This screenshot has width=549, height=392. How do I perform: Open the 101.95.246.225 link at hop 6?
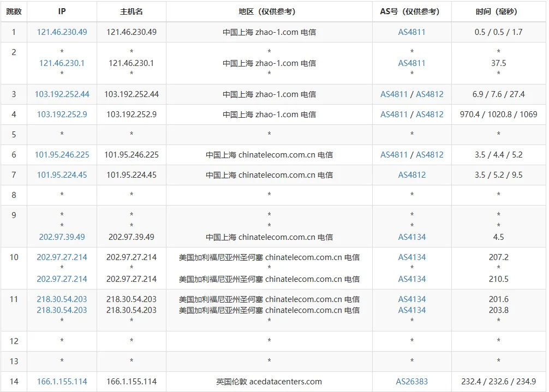(x=62, y=154)
